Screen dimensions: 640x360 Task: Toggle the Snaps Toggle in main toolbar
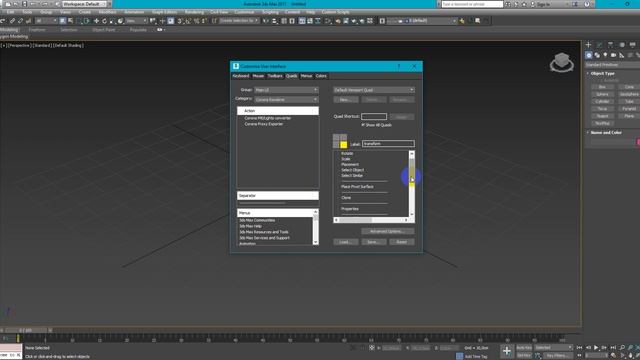pyautogui.click(x=180, y=21)
